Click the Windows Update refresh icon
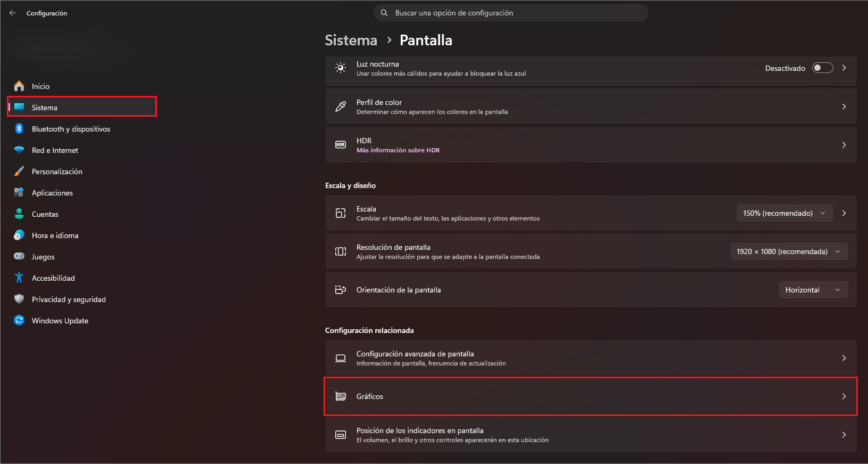 tap(19, 320)
